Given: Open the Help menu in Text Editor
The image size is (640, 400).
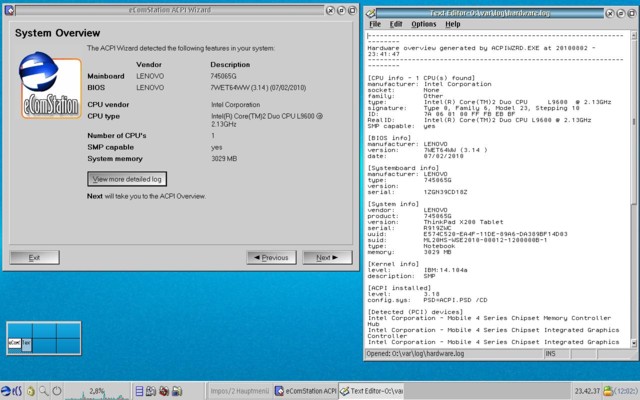Looking at the screenshot, I should (453, 24).
